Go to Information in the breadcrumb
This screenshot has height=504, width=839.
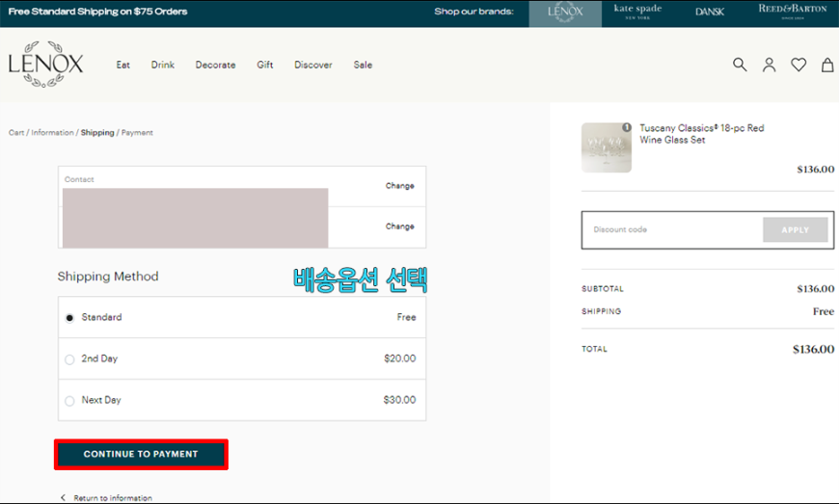coord(52,133)
